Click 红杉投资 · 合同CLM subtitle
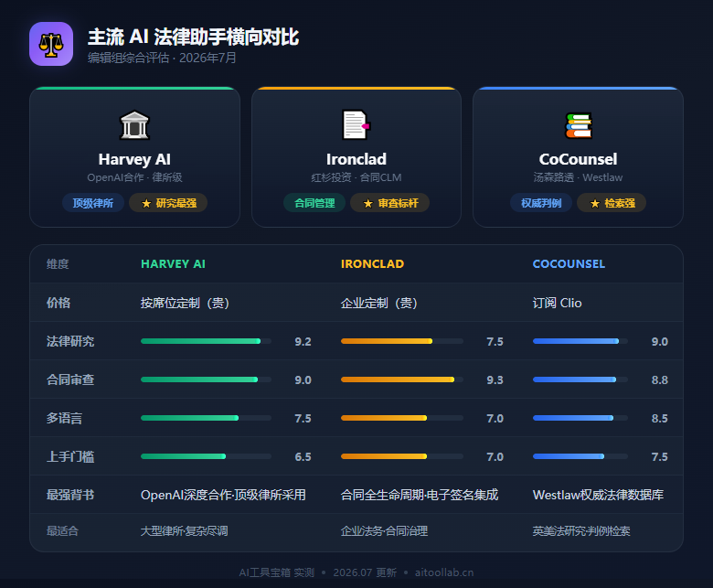 point(356,177)
